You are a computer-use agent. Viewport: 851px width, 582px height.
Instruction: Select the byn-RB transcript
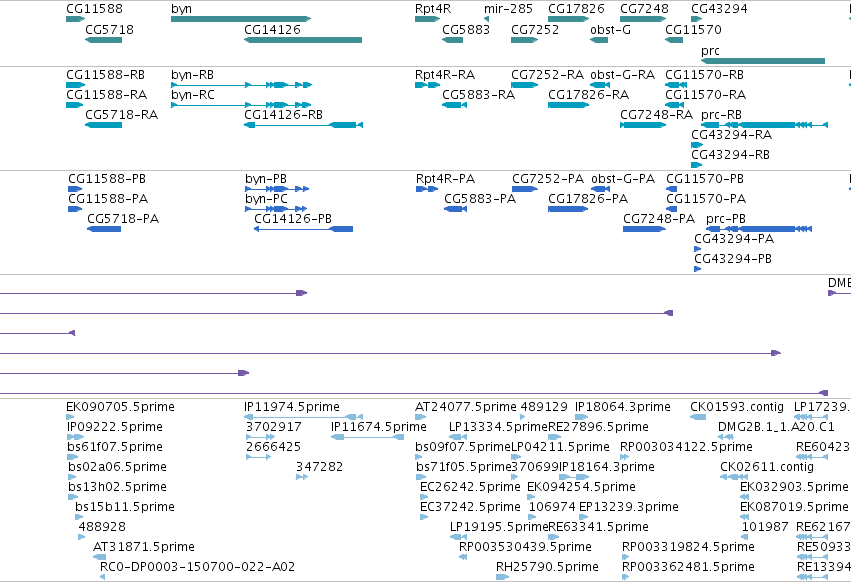click(x=242, y=85)
